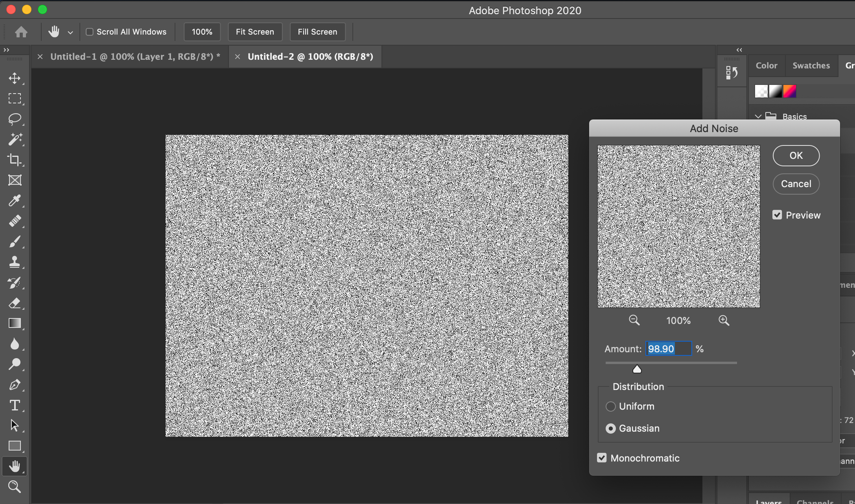Select the Eyedropper tool
Viewport: 855px width, 504px height.
pos(15,200)
